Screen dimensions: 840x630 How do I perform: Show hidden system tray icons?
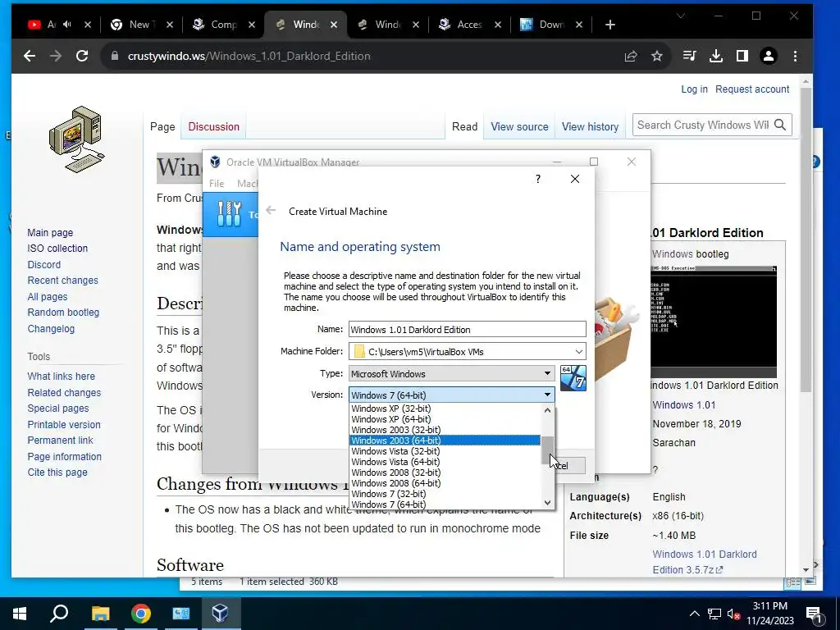(x=694, y=614)
